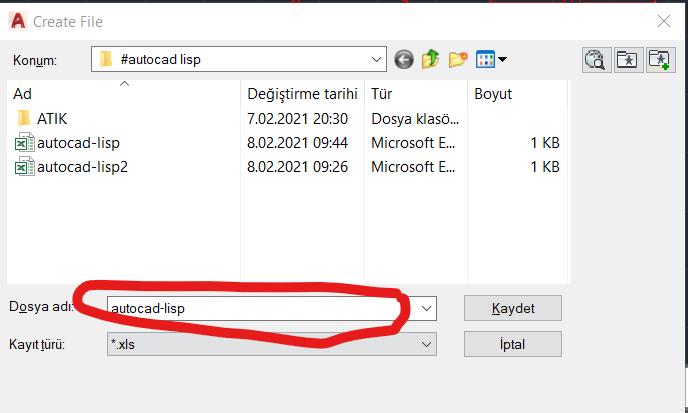688x413 pixels.
Task: Click the date 8.02.2021 09:26
Action: [x=297, y=167]
